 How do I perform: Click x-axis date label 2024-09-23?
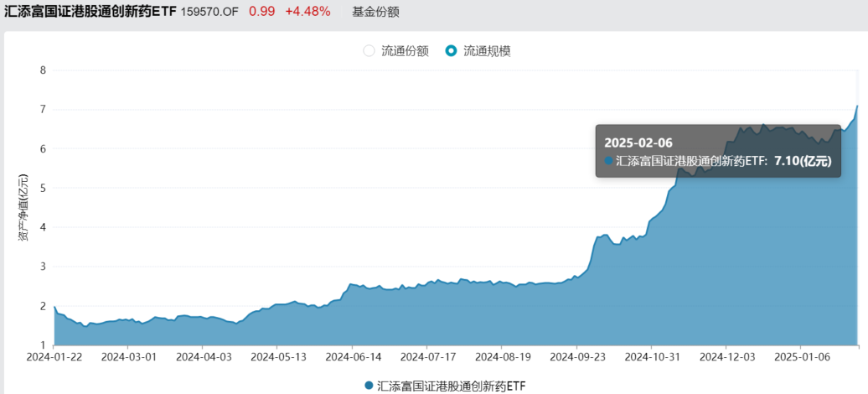576,357
